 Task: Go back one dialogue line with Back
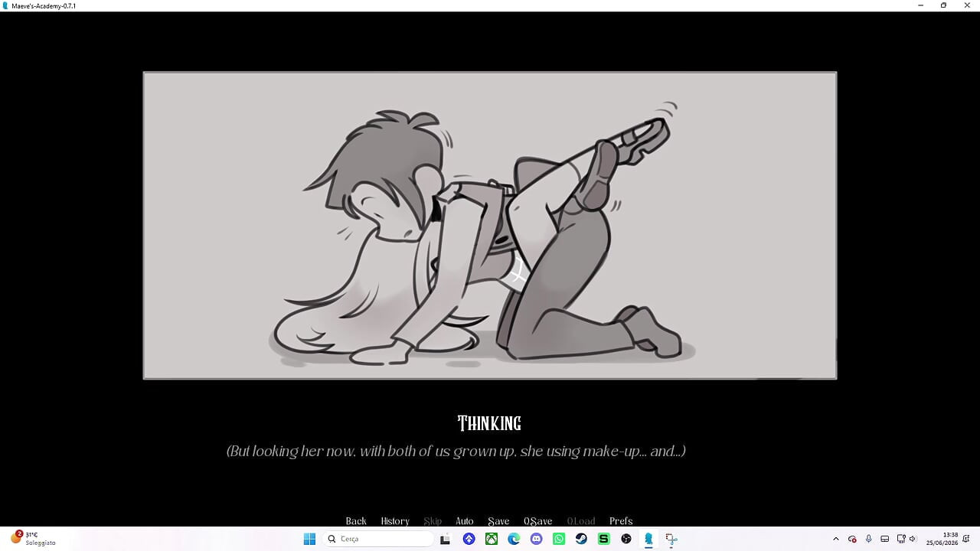[356, 521]
